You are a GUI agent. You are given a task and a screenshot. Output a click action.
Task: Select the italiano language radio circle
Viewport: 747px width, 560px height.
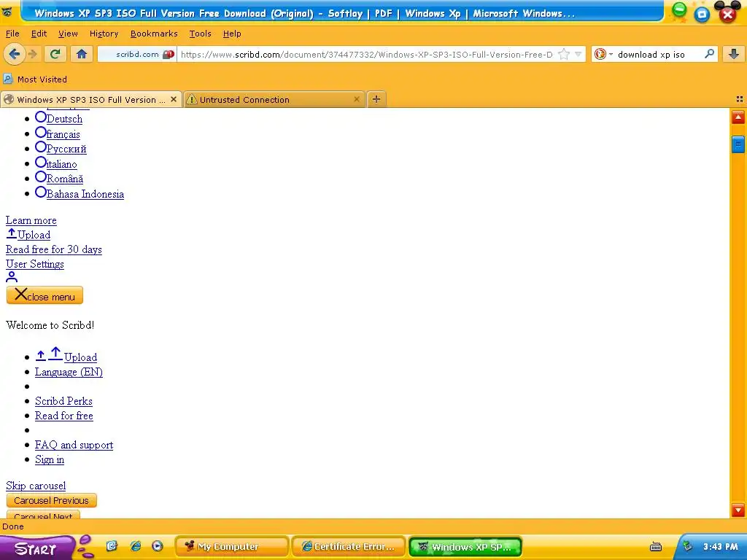tap(41, 163)
